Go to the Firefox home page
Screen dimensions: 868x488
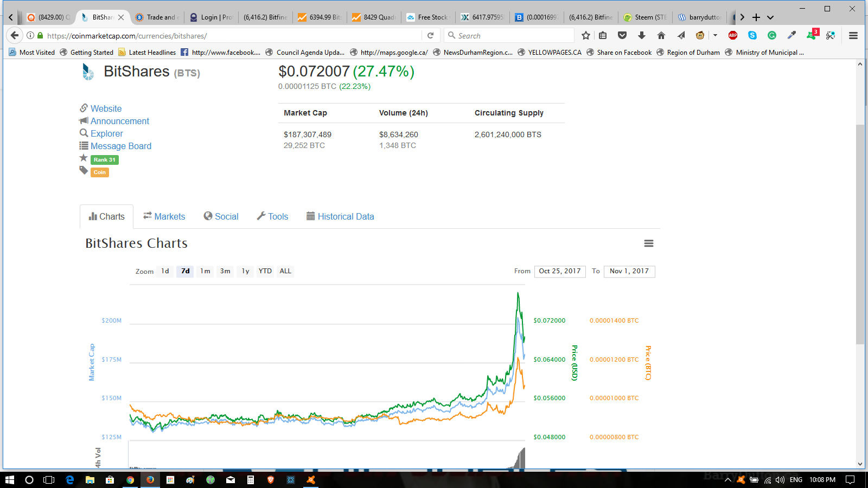tap(661, 36)
